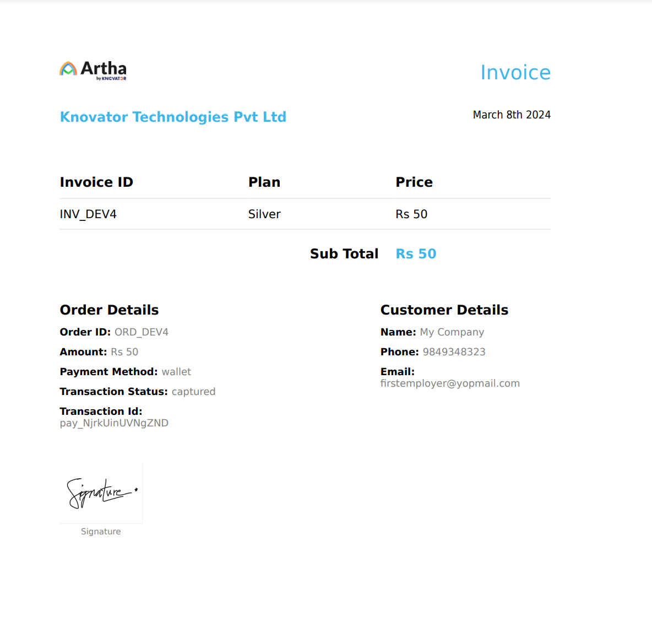Image resolution: width=652 pixels, height=644 pixels.
Task: Click the firstemployer@yopmail.com email address
Action: [450, 383]
